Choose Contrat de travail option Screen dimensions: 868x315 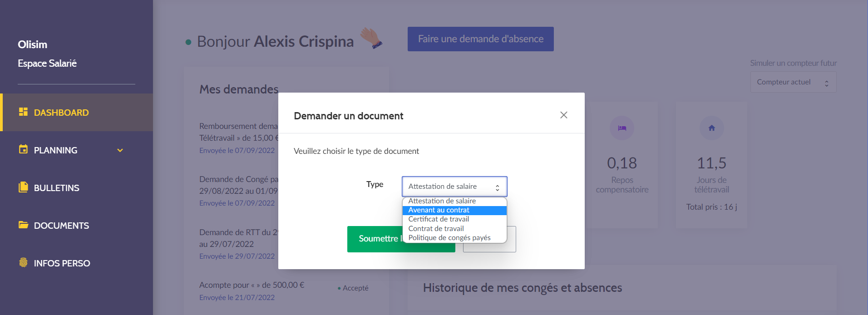454,229
